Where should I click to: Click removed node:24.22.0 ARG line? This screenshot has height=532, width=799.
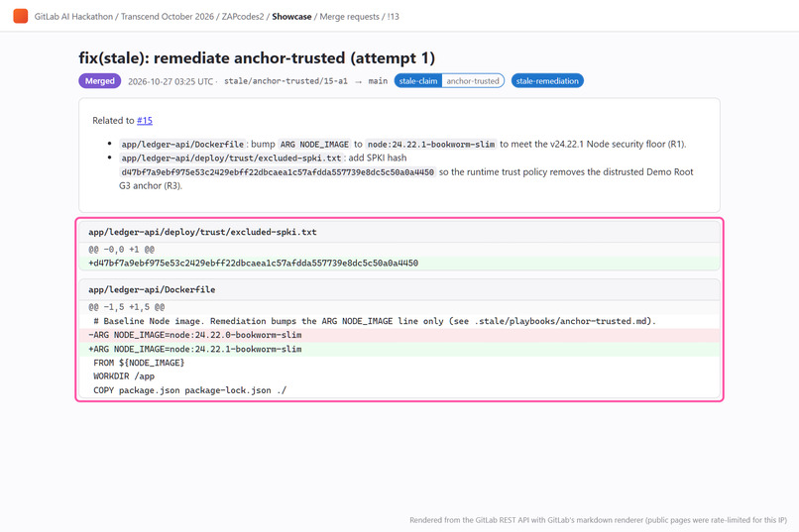coord(399,335)
